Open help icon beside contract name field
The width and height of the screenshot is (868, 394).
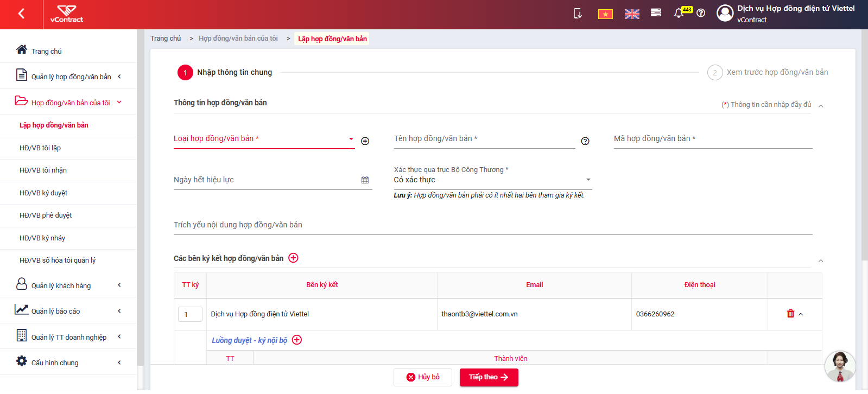point(585,141)
